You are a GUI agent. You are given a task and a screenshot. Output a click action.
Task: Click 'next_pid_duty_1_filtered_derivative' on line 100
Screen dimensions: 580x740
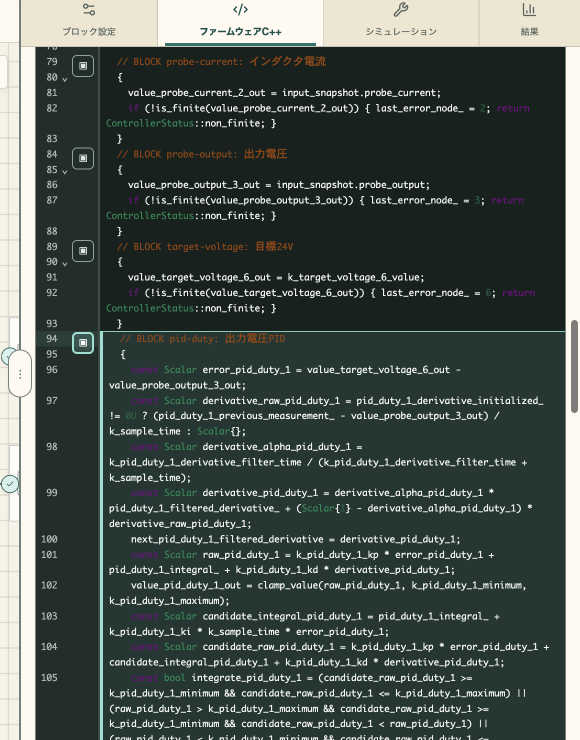click(x=227, y=539)
